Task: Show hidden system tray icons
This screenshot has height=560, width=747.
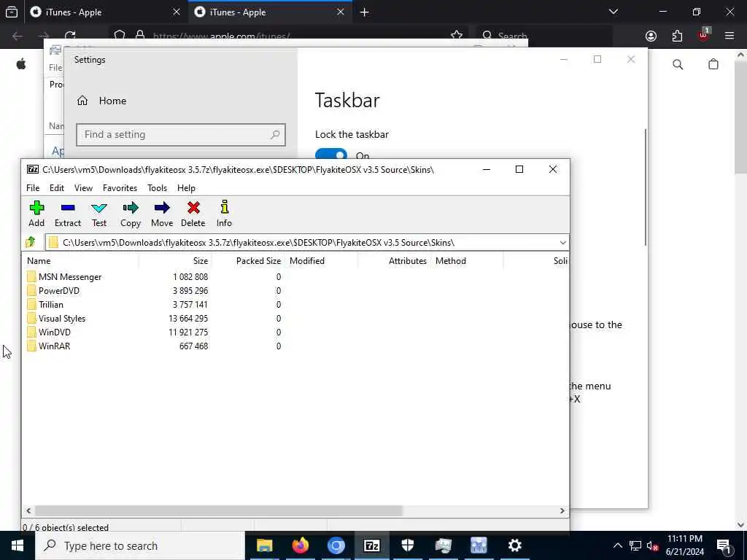Action: coord(617,545)
